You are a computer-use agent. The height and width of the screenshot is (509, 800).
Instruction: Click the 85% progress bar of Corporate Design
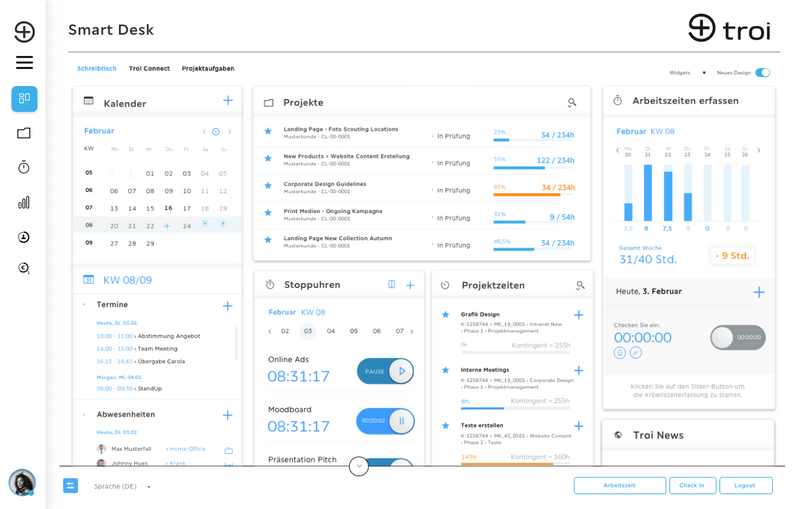534,195
